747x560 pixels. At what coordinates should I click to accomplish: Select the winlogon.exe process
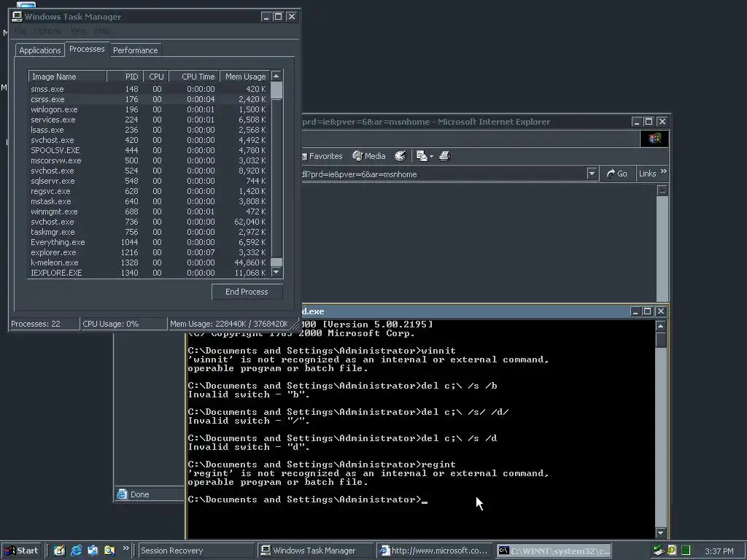(x=149, y=109)
